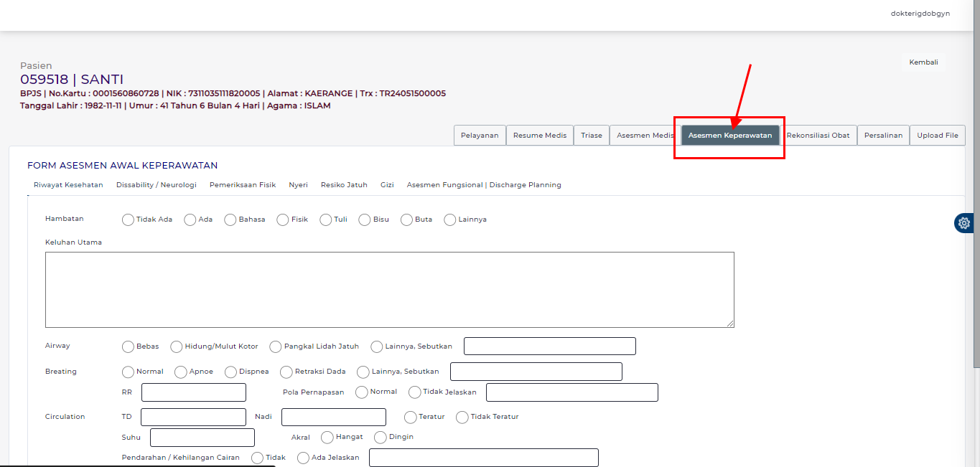The width and height of the screenshot is (980, 467).
Task: Select 'Tidak Ada' for Hambatan
Action: pyautogui.click(x=129, y=220)
